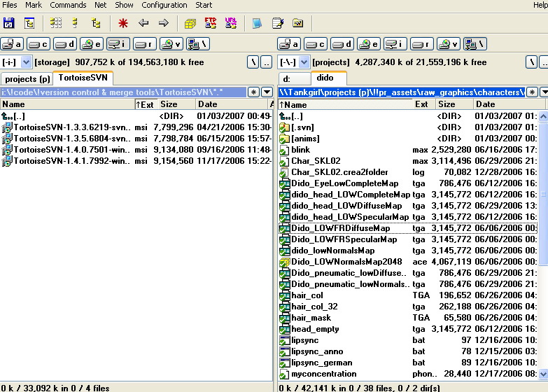
Task: Click the red asterisk invert selection icon
Action: pyautogui.click(x=123, y=23)
